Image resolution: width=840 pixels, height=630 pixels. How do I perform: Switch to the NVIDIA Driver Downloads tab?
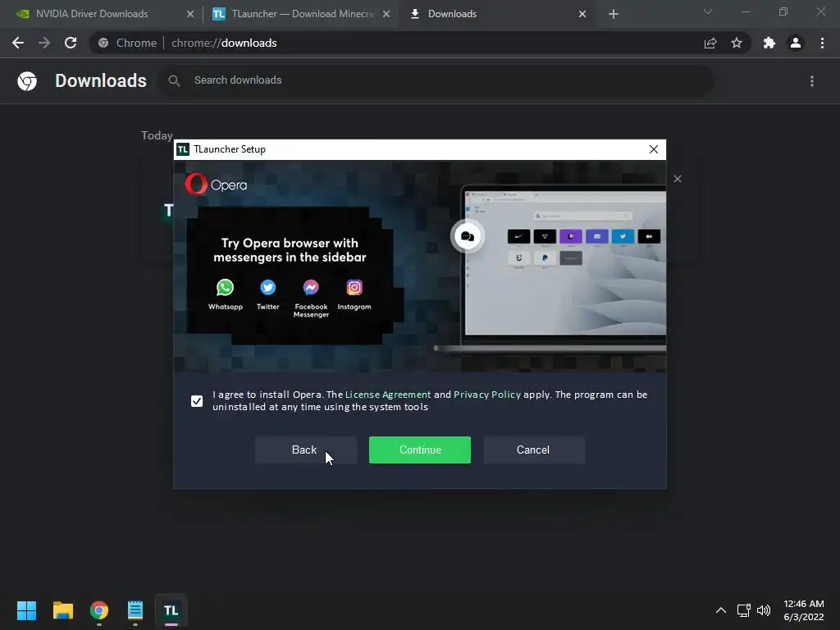[x=92, y=14]
